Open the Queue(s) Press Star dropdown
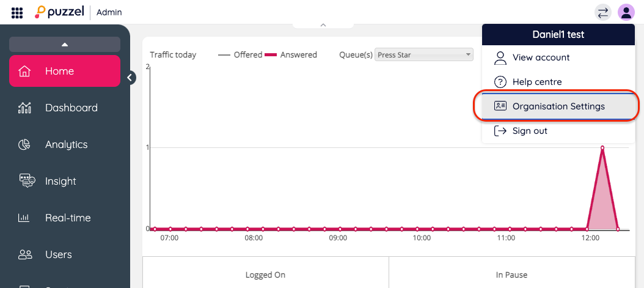This screenshot has height=288, width=644. (424, 55)
